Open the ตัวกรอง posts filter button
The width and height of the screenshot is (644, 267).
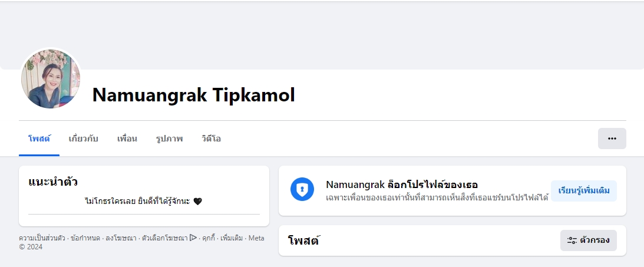coord(588,240)
